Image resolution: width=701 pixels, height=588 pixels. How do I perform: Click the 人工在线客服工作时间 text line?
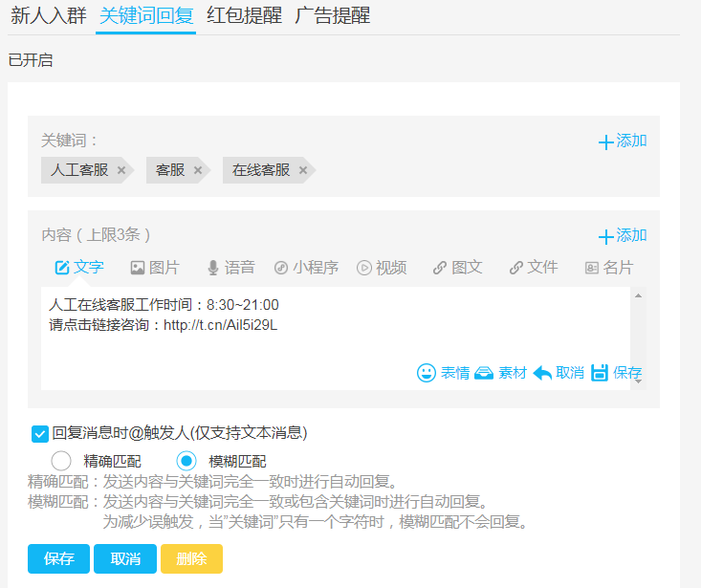[164, 305]
